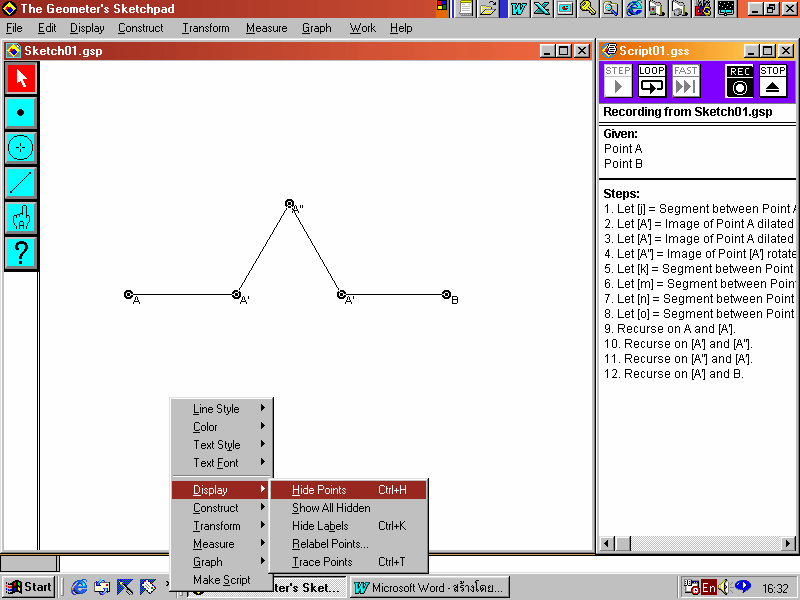Viewport: 800px width, 600px height.
Task: Choose Hide Labels in Display submenu
Action: point(348,526)
